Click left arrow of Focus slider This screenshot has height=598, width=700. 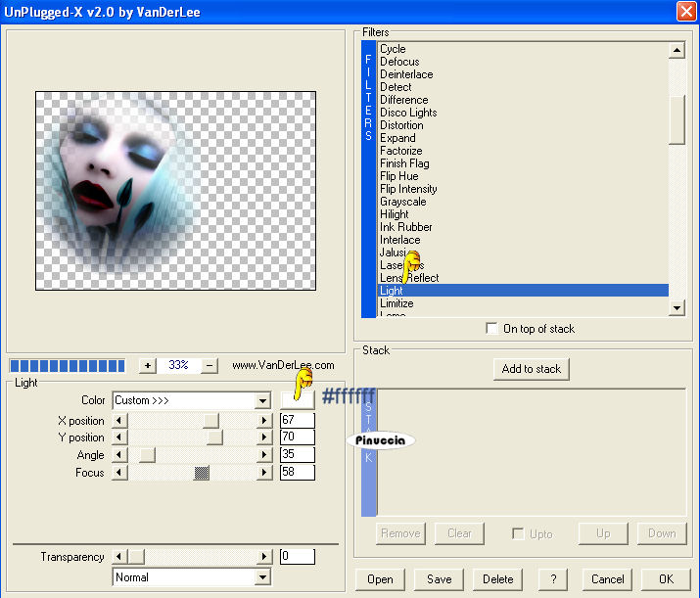[x=119, y=472]
